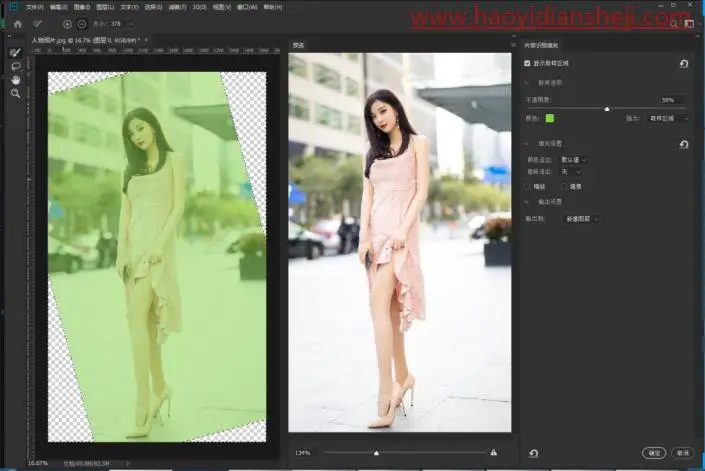
Task: Select the 内容识别填充 panel tab
Action: click(x=541, y=45)
